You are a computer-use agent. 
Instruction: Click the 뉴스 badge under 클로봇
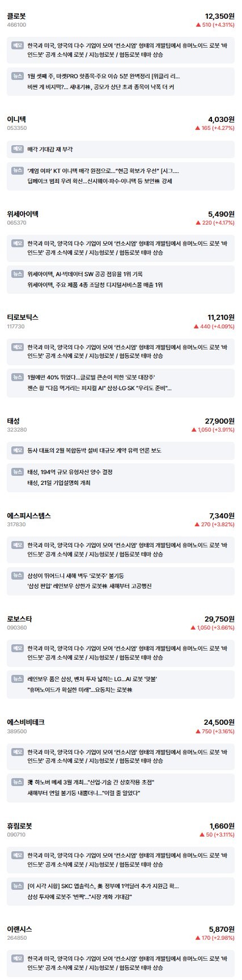(x=18, y=76)
